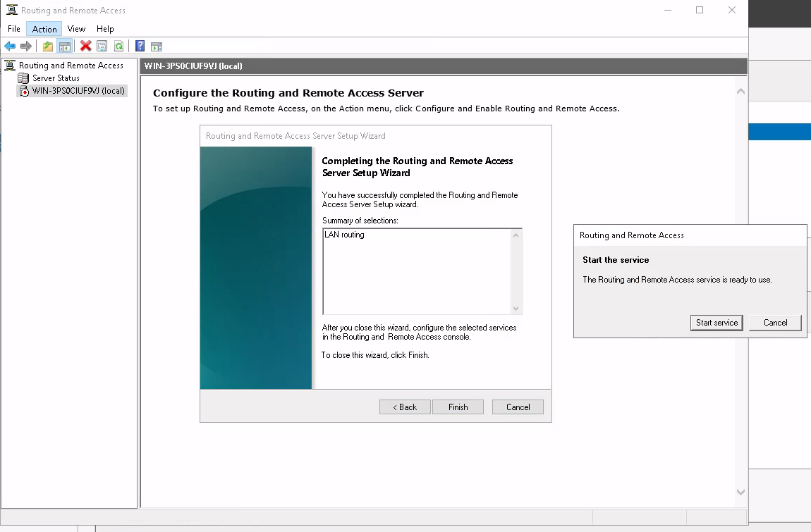
Task: Click the WIN-3PS0CIUF9VJ (local) pane header
Action: [444, 66]
